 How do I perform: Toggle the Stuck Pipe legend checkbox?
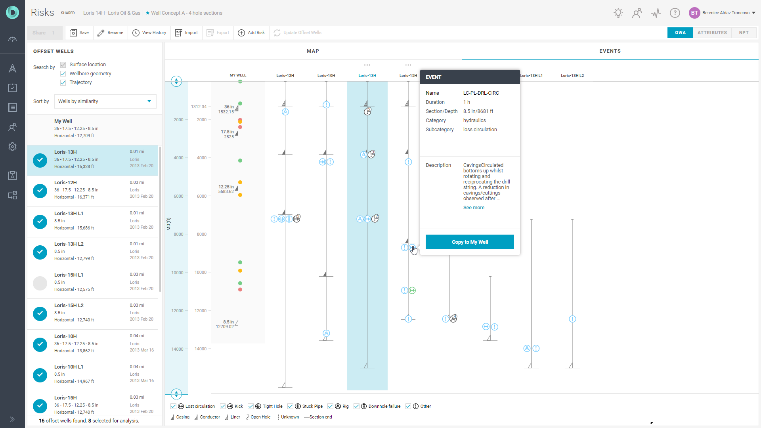(289, 404)
